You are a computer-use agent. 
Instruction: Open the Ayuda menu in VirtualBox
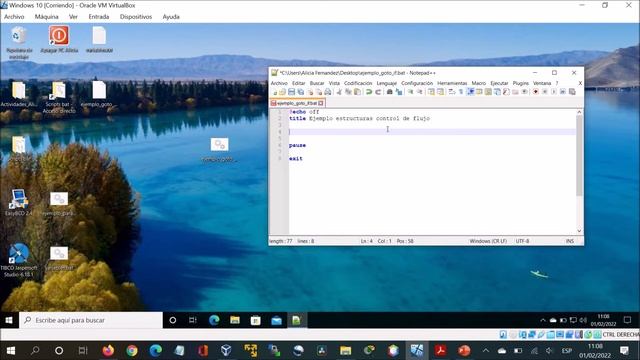(x=171, y=17)
